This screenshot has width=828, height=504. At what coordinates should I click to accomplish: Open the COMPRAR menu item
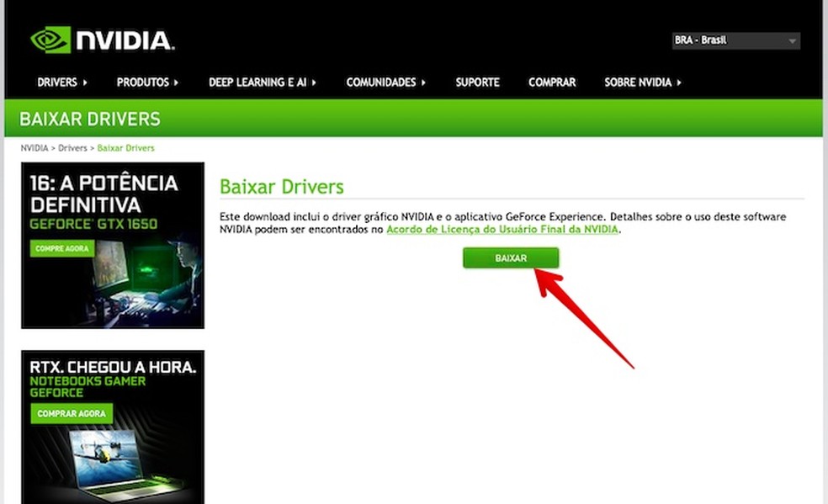(x=552, y=82)
